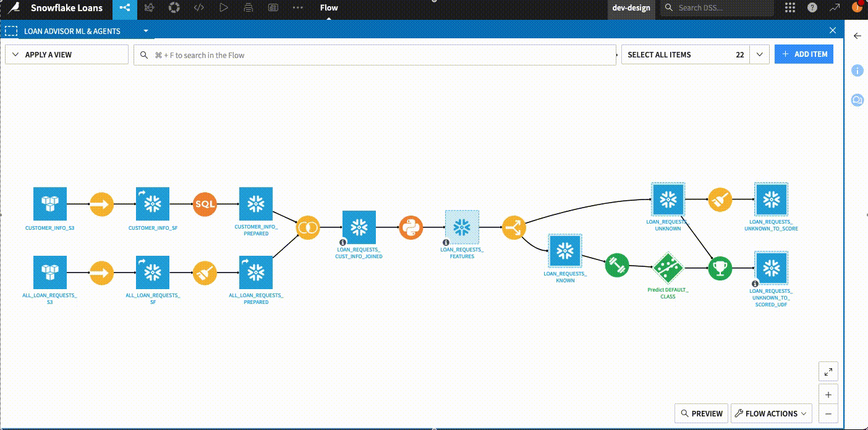
Task: Open the discussions panel icon
Action: (x=857, y=99)
